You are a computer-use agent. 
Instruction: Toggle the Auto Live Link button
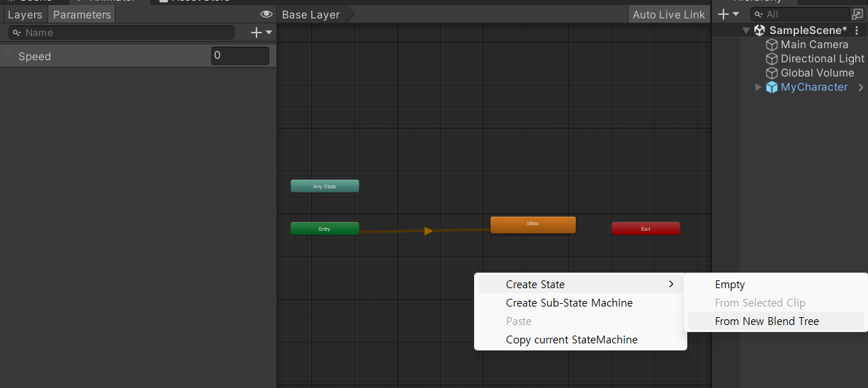(669, 14)
